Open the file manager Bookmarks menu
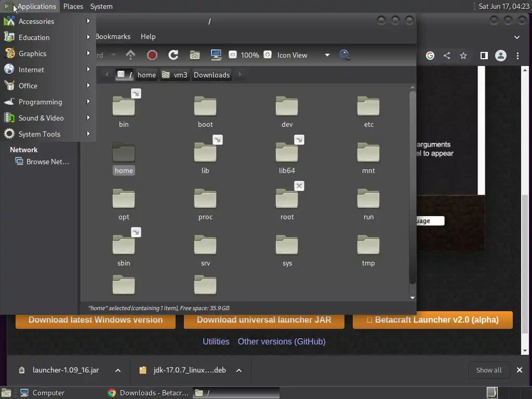 (x=113, y=36)
